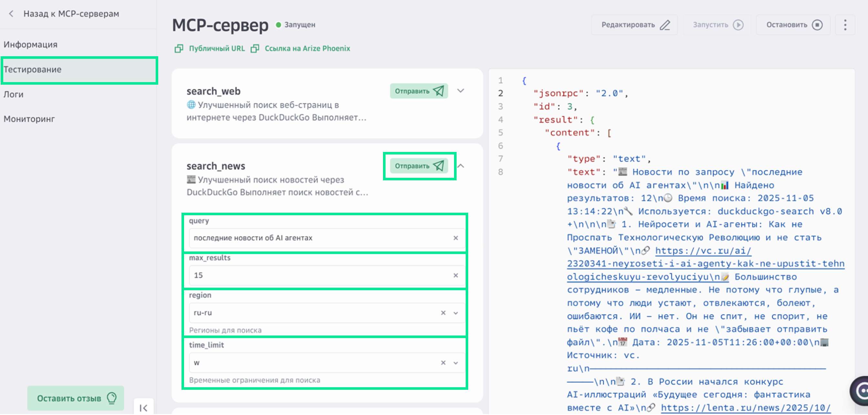Go to the Информация section

30,45
